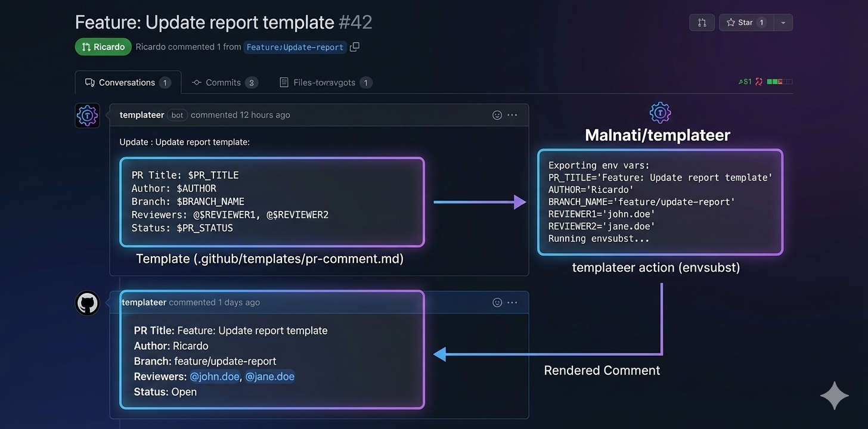The image size is (868, 429).
Task: Open the kebab menu on the bot comment
Action: pyautogui.click(x=512, y=115)
